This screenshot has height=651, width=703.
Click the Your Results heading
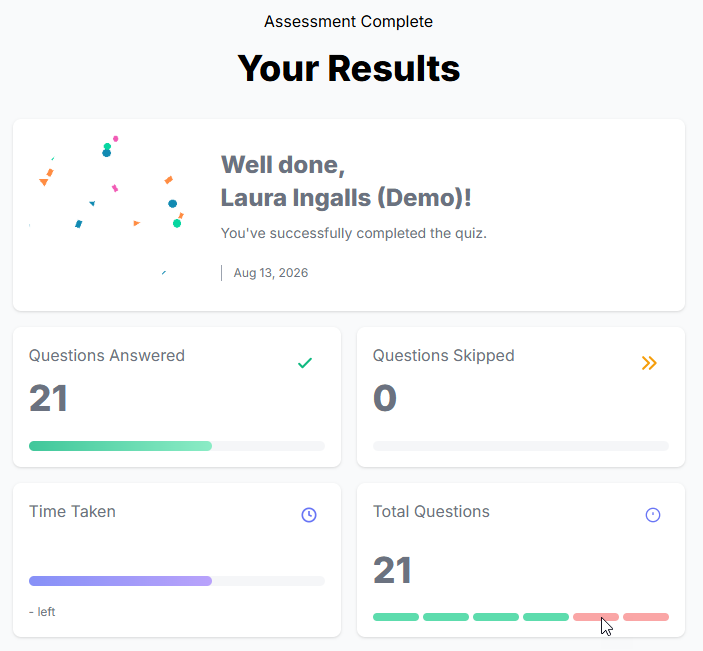point(348,69)
